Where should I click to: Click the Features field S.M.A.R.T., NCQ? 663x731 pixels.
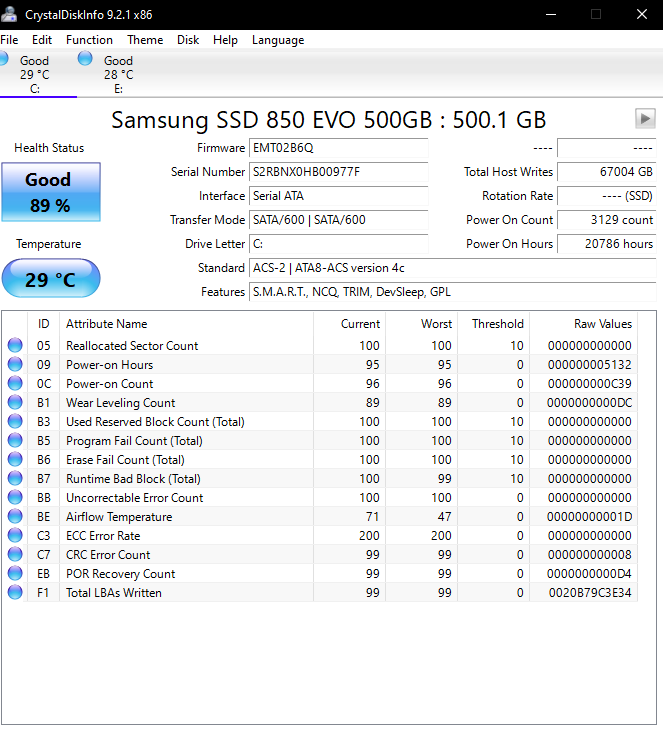tap(453, 292)
